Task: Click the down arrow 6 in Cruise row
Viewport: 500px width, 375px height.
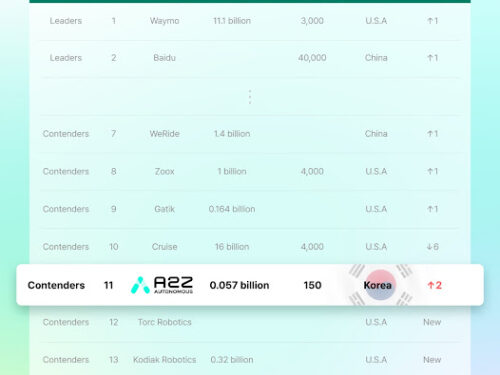Action: [433, 247]
